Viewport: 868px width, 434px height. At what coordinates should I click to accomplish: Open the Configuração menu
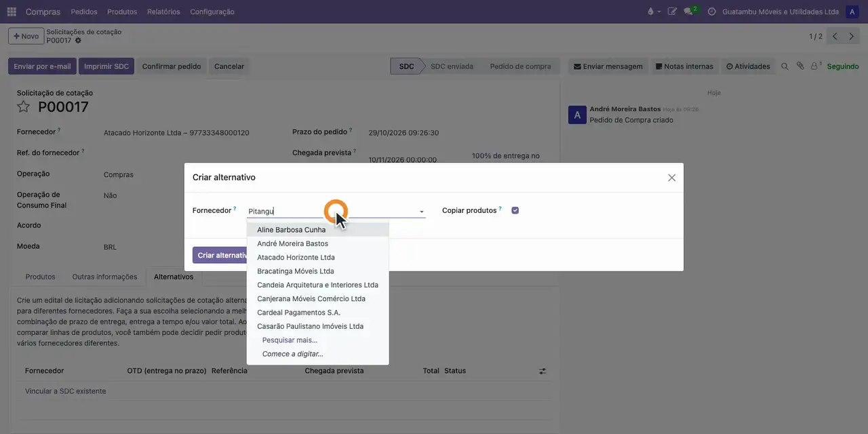[212, 12]
